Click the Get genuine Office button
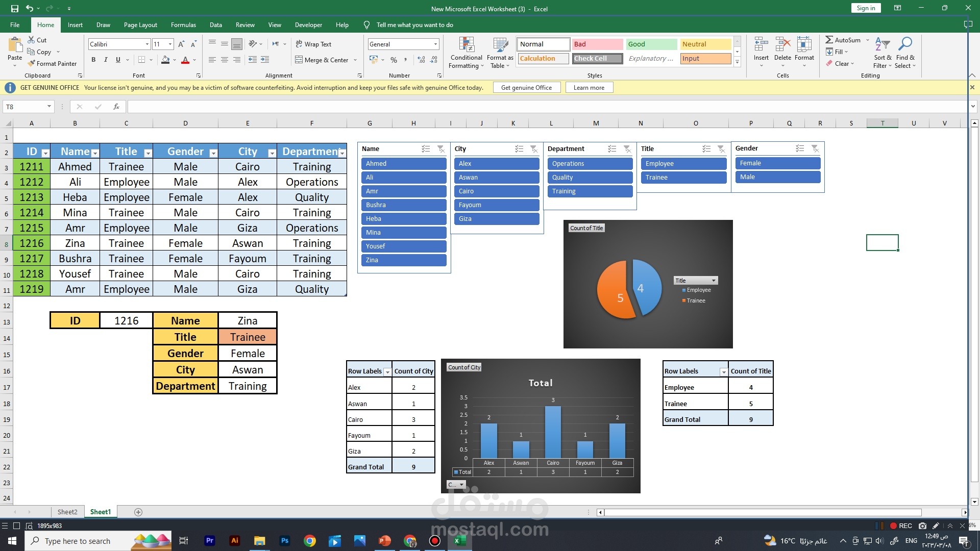980x551 pixels. pos(526,88)
